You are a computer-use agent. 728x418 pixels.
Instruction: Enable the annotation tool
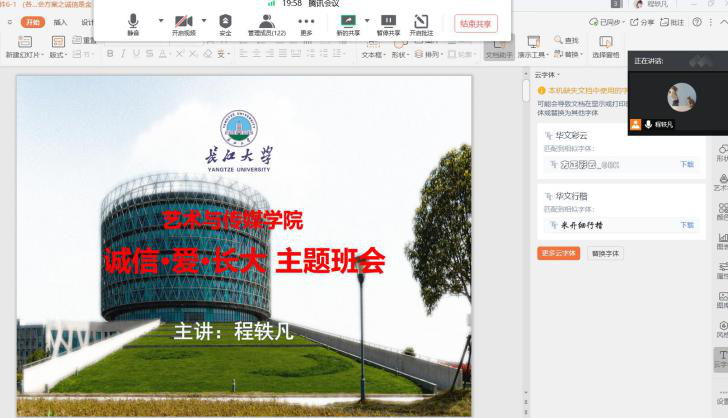[421, 23]
